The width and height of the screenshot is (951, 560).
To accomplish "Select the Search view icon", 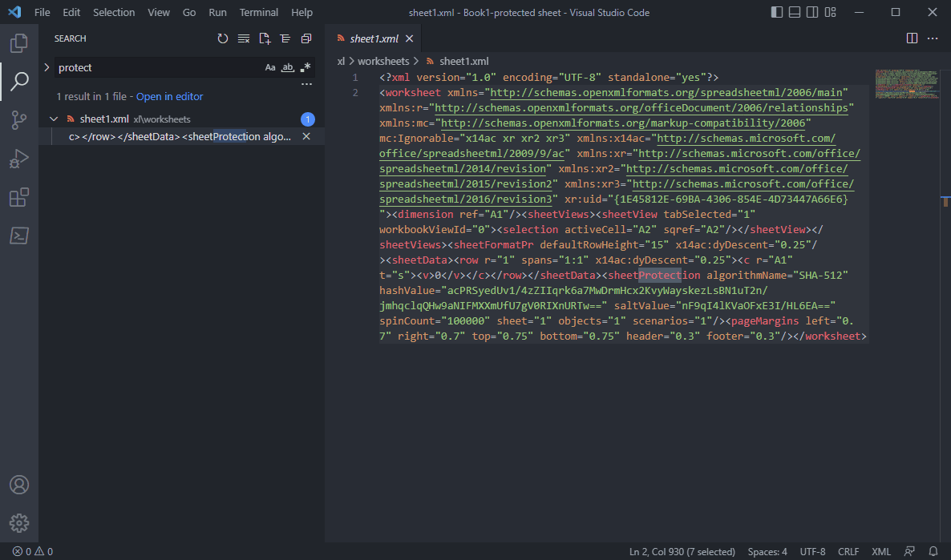I will click(18, 81).
